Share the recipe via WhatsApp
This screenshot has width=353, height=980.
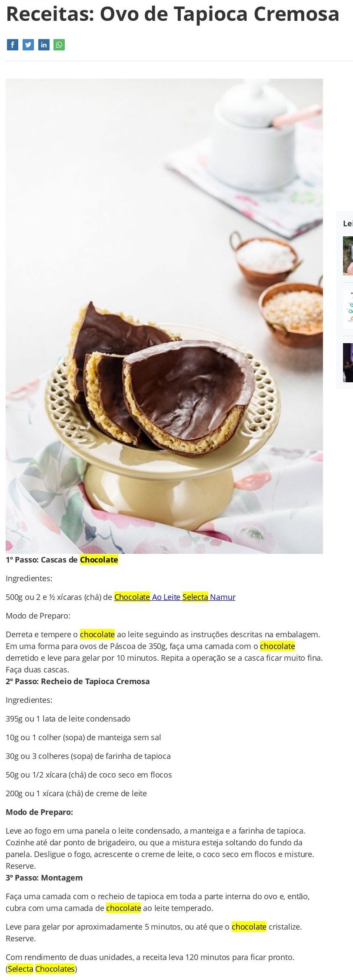point(59,45)
